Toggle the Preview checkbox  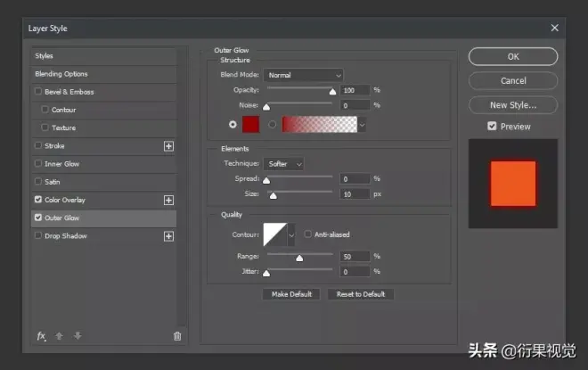pos(492,126)
